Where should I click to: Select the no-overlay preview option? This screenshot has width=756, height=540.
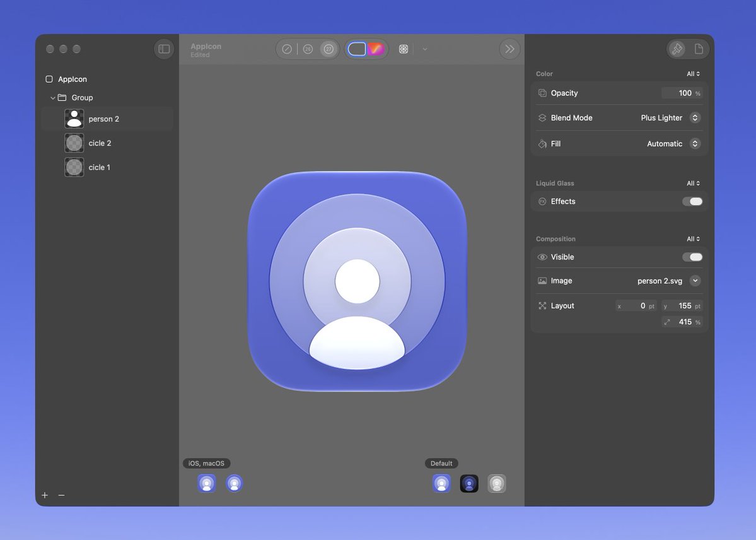(287, 49)
